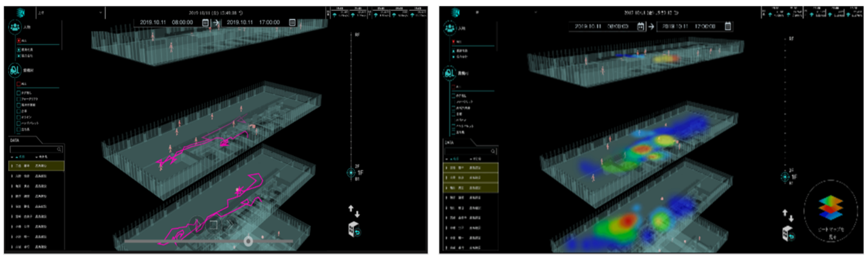Screen dimensions: 868x260
Task: Toggle the people ALL checkbox in right screen
Action: click(453, 41)
